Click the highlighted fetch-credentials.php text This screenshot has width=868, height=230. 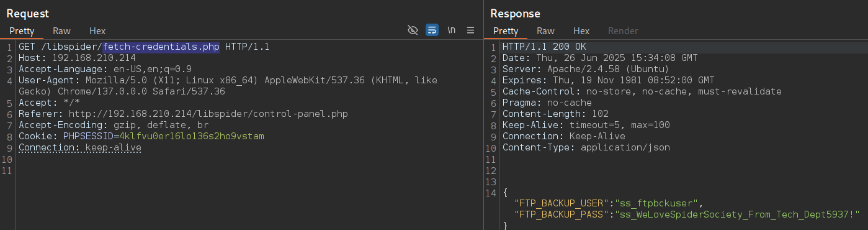tap(161, 47)
